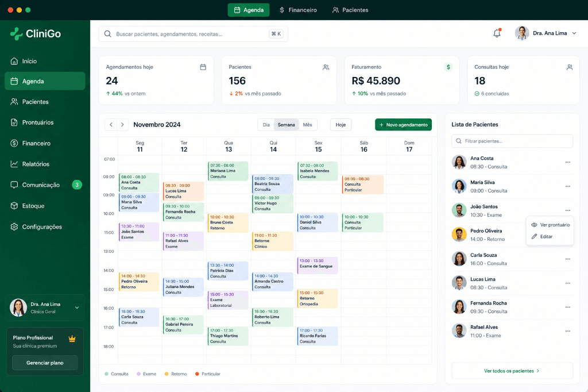Switch to the Financeiro top tab

pyautogui.click(x=298, y=10)
